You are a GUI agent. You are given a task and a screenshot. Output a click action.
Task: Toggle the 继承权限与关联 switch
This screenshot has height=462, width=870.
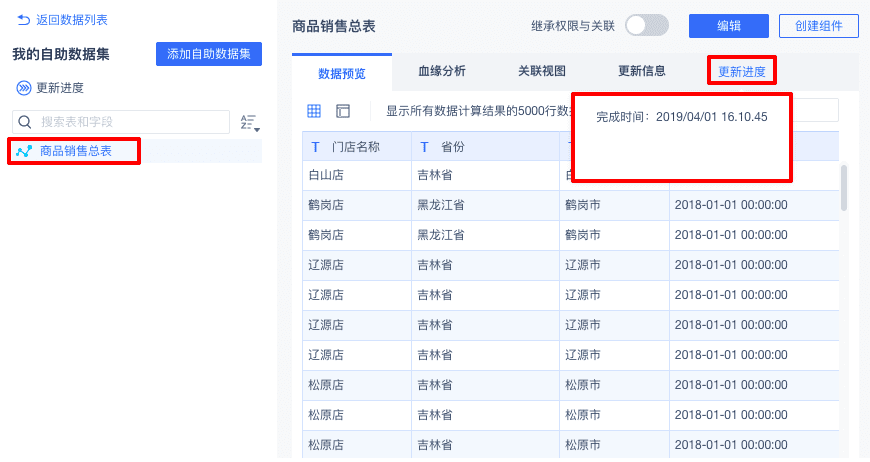pyautogui.click(x=646, y=26)
